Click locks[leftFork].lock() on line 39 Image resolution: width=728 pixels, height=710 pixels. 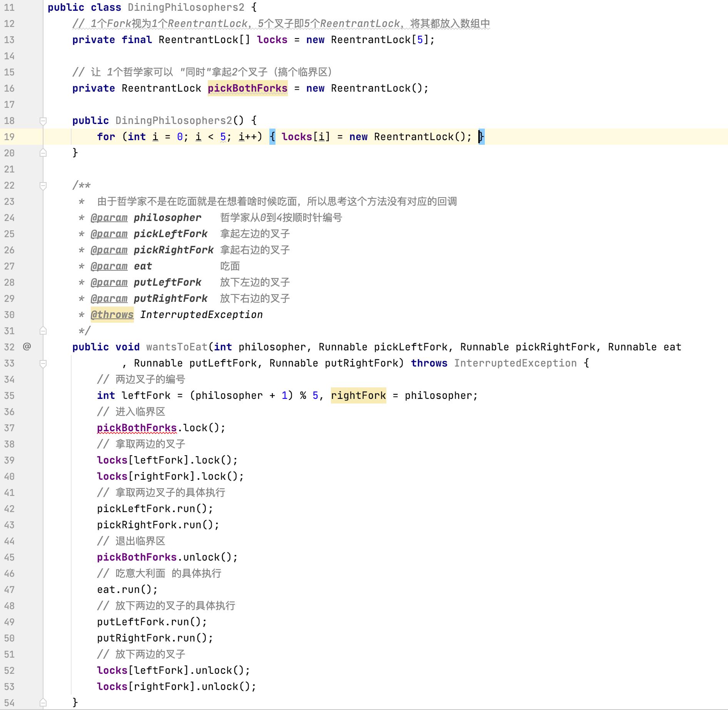tap(167, 460)
